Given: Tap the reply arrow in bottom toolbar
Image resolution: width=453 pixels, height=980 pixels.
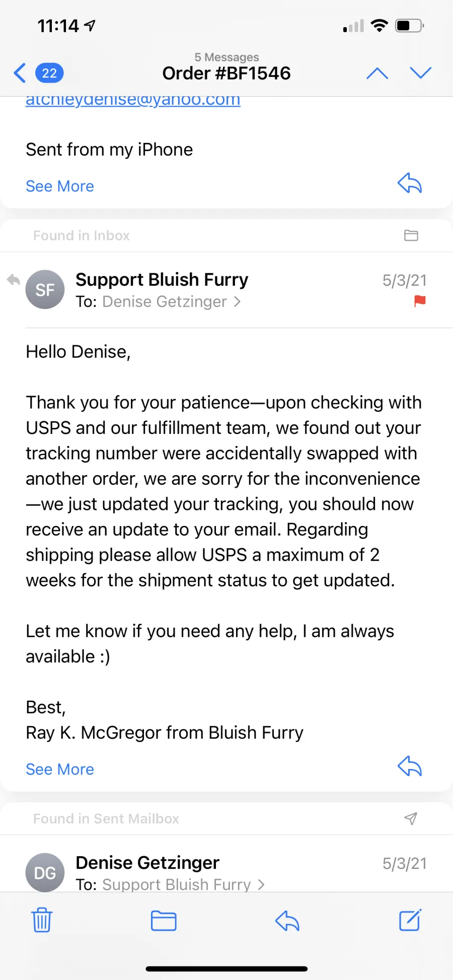Looking at the screenshot, I should (287, 921).
